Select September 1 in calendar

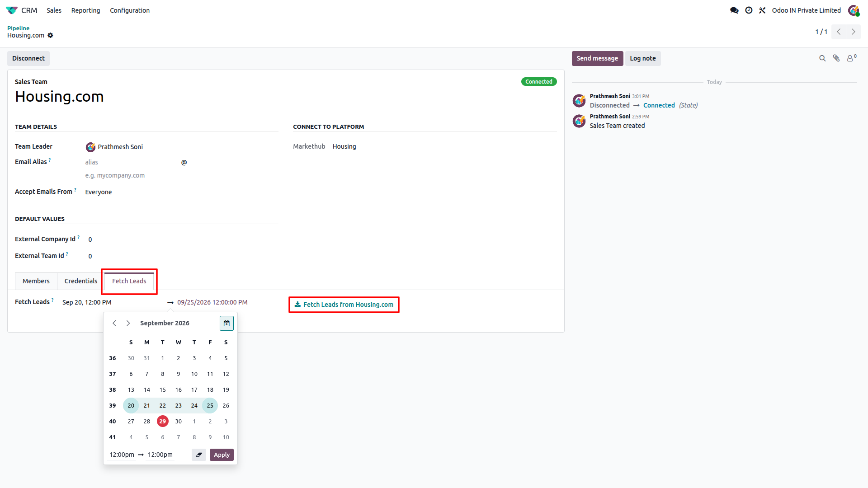pos(162,358)
